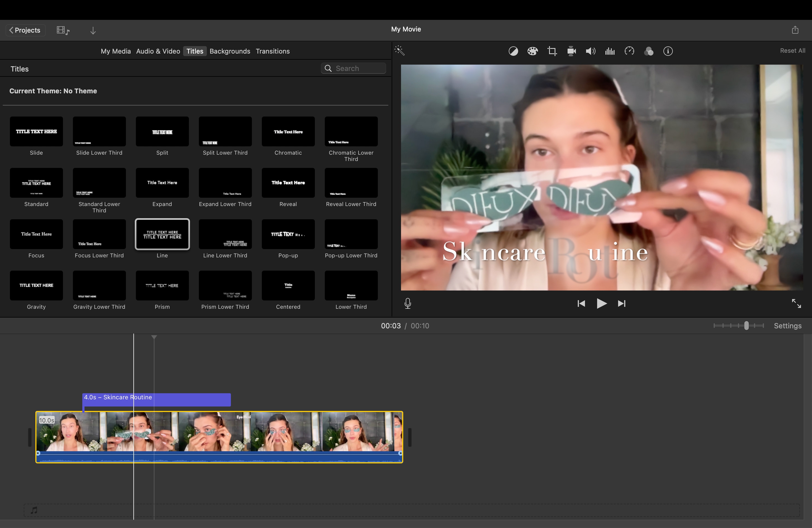Open the color balance tool
The height and width of the screenshot is (528, 812).
513,51
